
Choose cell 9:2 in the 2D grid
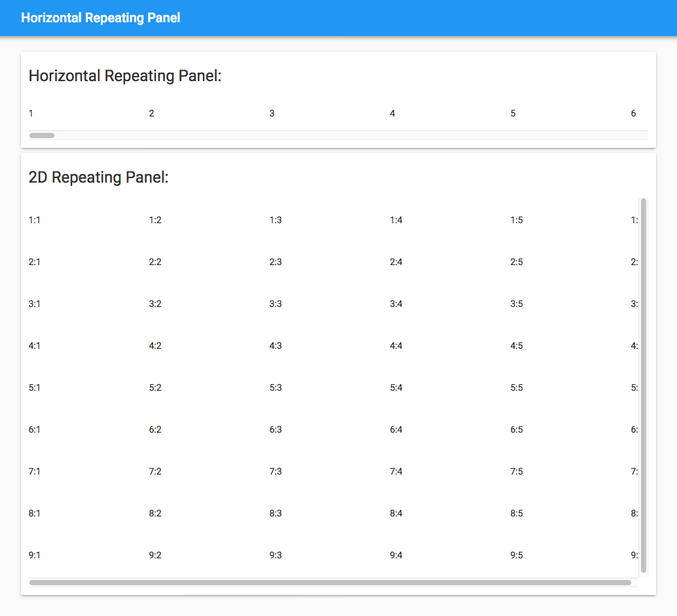point(155,555)
